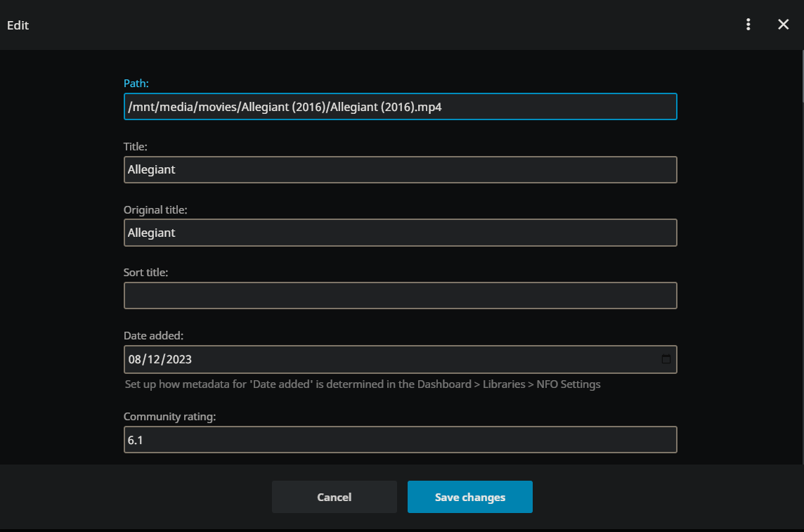This screenshot has height=532, width=804.
Task: Click the Sort title label
Action: tap(145, 273)
